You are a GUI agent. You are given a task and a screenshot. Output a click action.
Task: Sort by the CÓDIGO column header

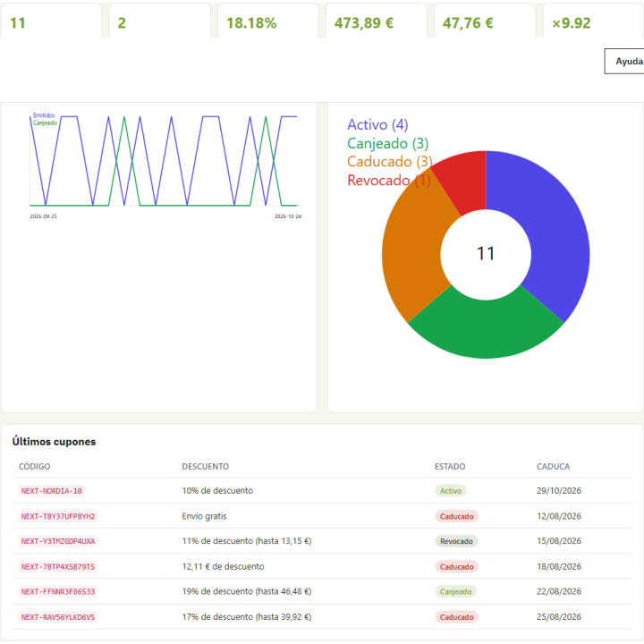point(35,467)
